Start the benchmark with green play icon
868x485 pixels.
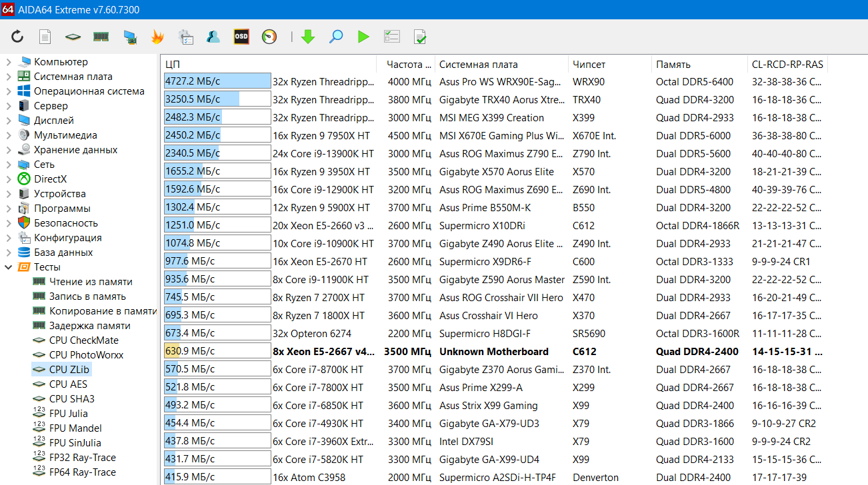363,37
